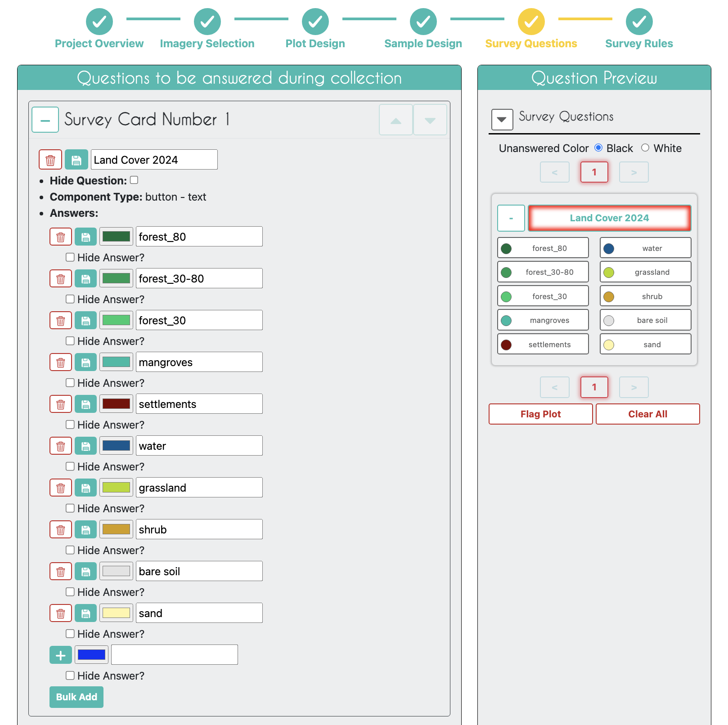The image size is (728, 725).
Task: Delete the sand answer
Action: [x=61, y=613]
